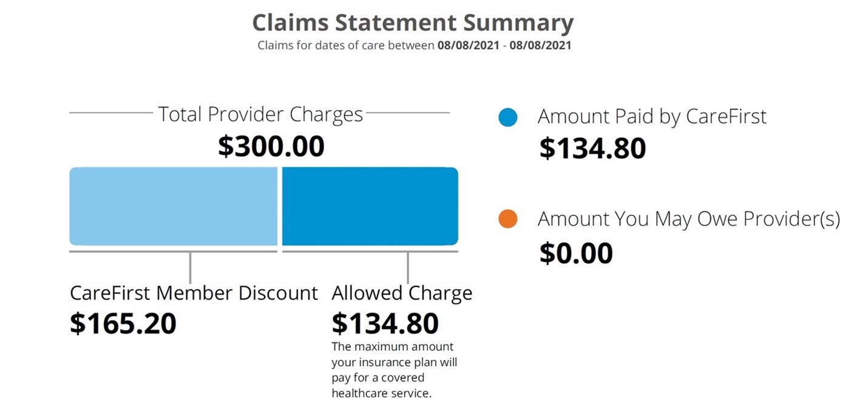Click the Allowed Charge label

pos(402,293)
